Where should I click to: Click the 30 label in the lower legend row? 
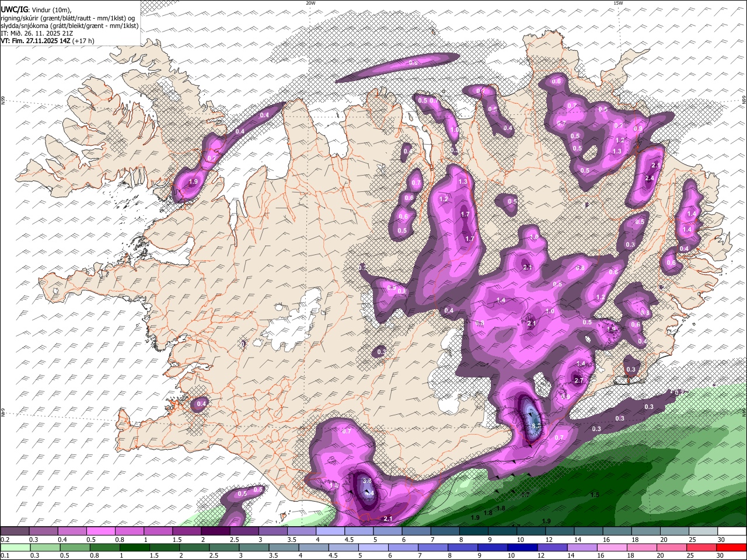pos(721,555)
